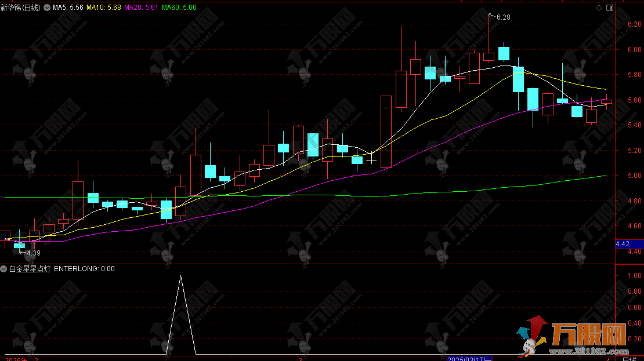Click the 白金星星点灯 indicator name
644x361 pixels.
[30, 269]
